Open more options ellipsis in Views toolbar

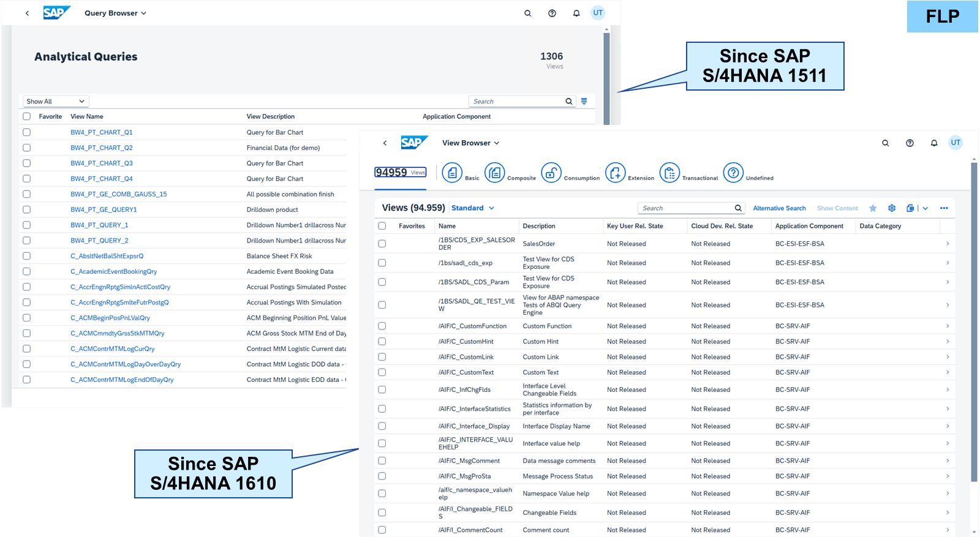tap(944, 208)
